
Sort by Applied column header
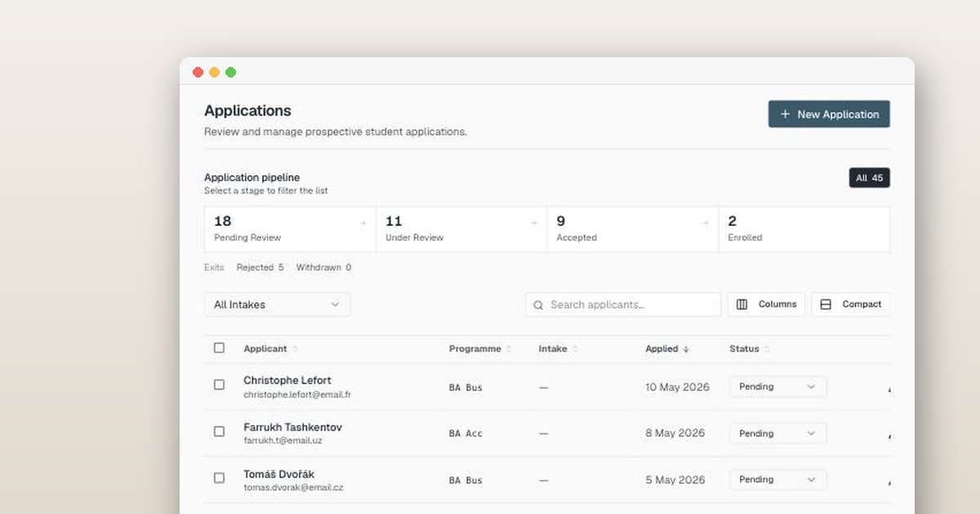[661, 348]
